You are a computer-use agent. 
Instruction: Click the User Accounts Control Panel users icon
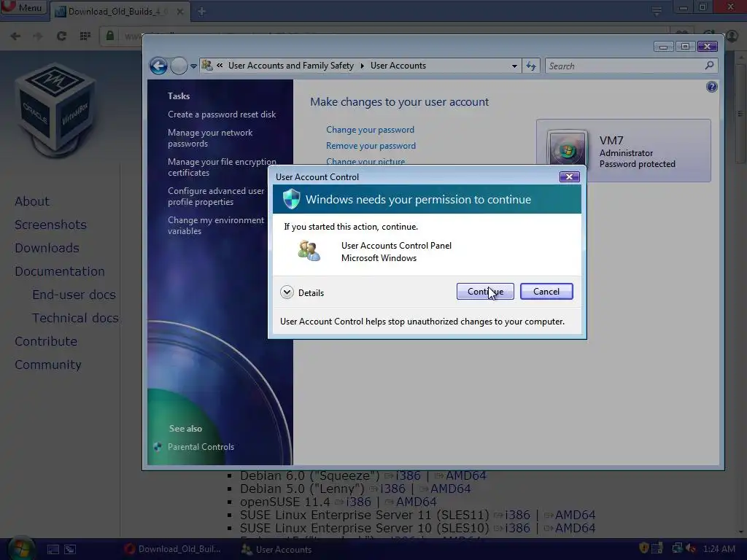coord(309,251)
